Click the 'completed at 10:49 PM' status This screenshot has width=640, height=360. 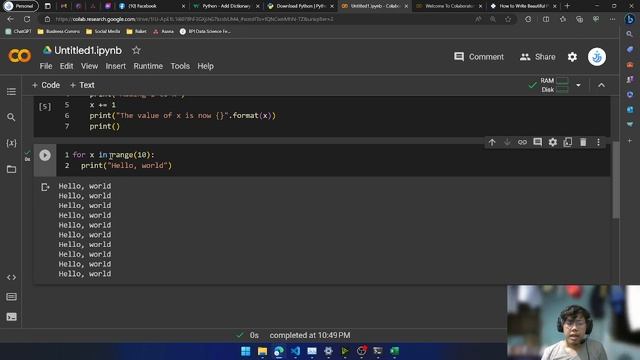[x=310, y=335]
